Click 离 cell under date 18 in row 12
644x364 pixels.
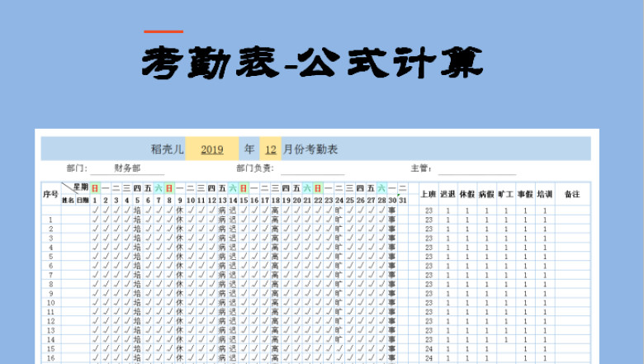point(275,321)
